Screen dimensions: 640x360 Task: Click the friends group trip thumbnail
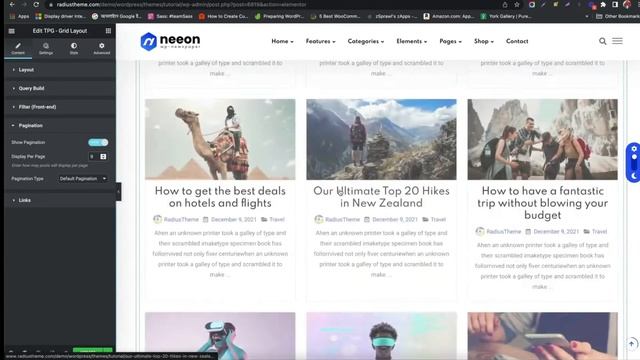[x=542, y=139]
